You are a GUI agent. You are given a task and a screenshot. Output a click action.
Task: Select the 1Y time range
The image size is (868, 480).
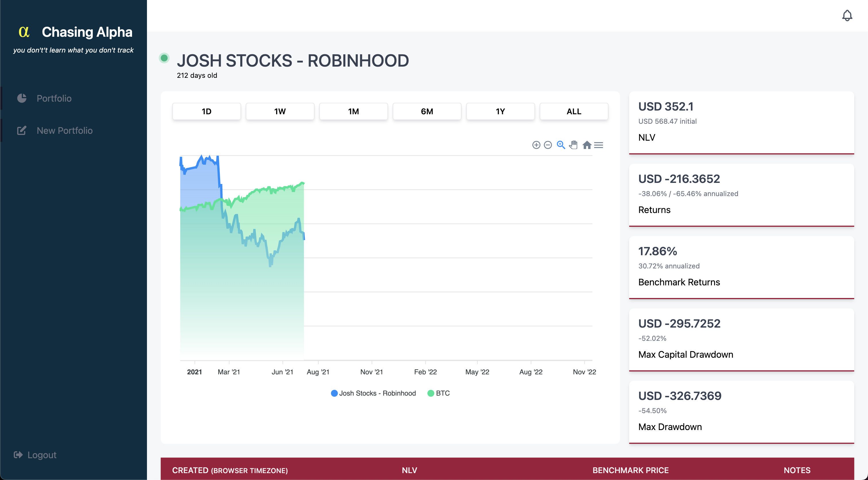[x=500, y=111]
